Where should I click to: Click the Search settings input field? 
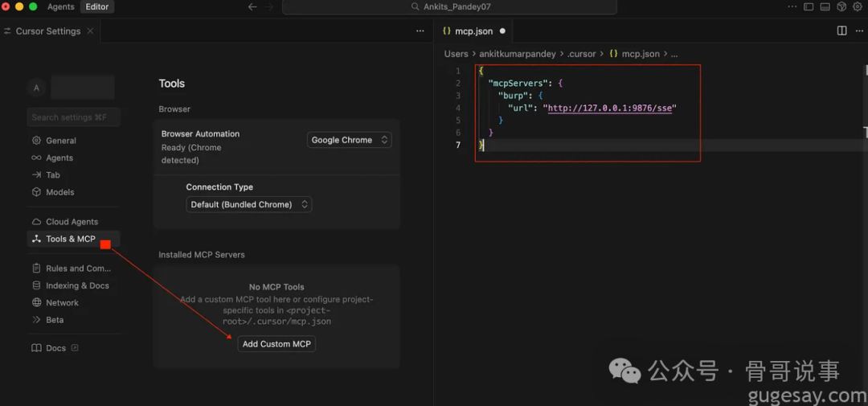click(73, 117)
